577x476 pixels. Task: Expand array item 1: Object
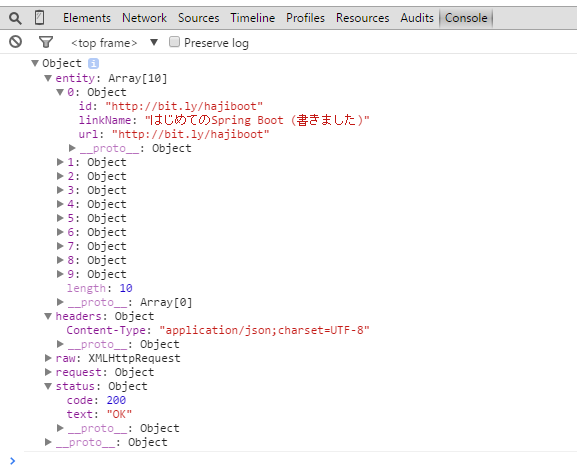60,162
